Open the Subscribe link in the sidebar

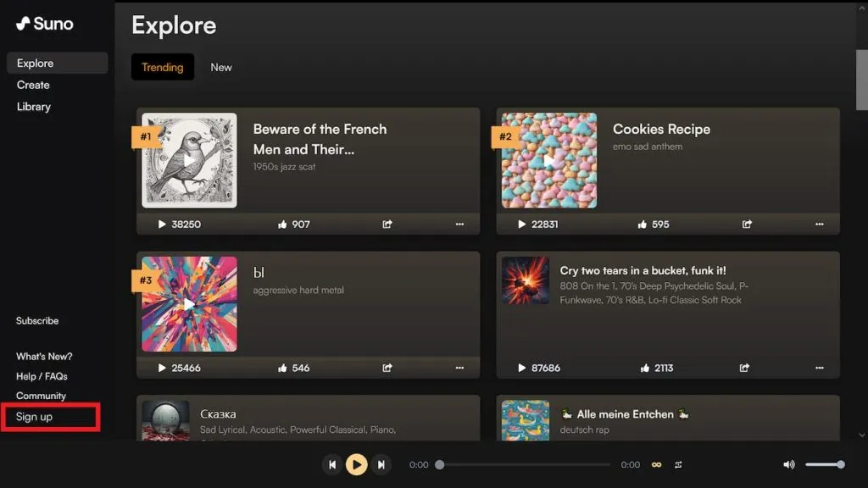37,321
